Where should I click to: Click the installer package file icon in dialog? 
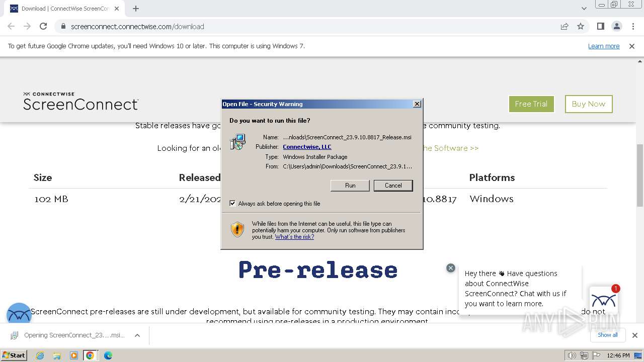(x=237, y=142)
